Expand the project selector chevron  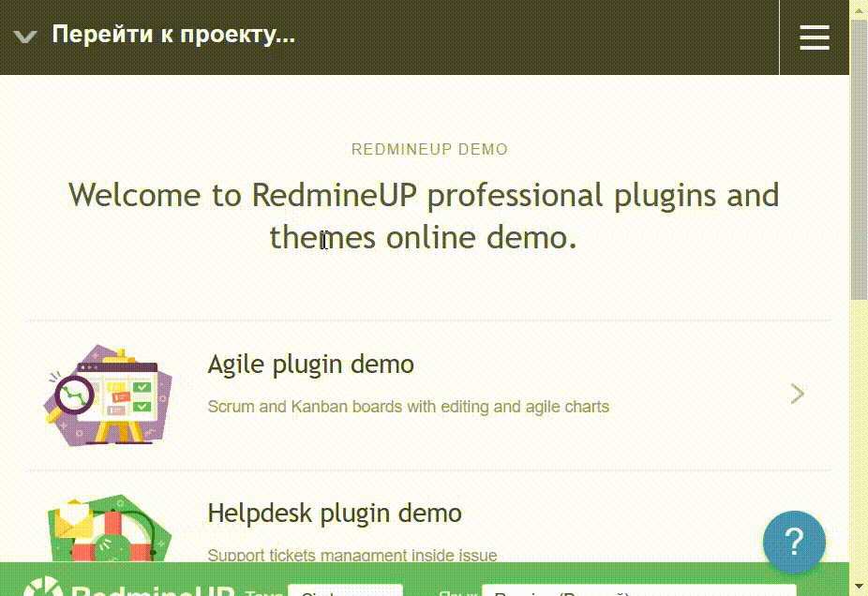point(24,36)
